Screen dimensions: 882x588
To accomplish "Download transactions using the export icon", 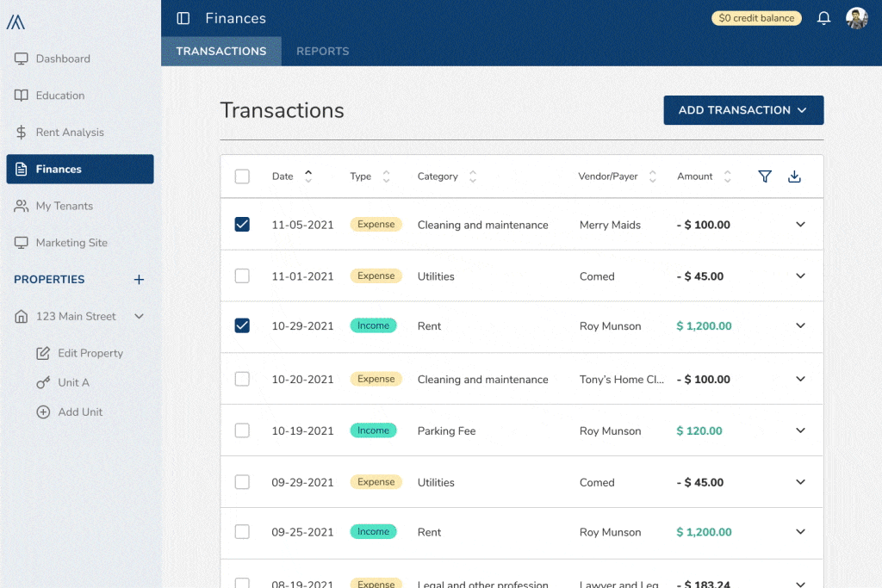I will click(794, 176).
